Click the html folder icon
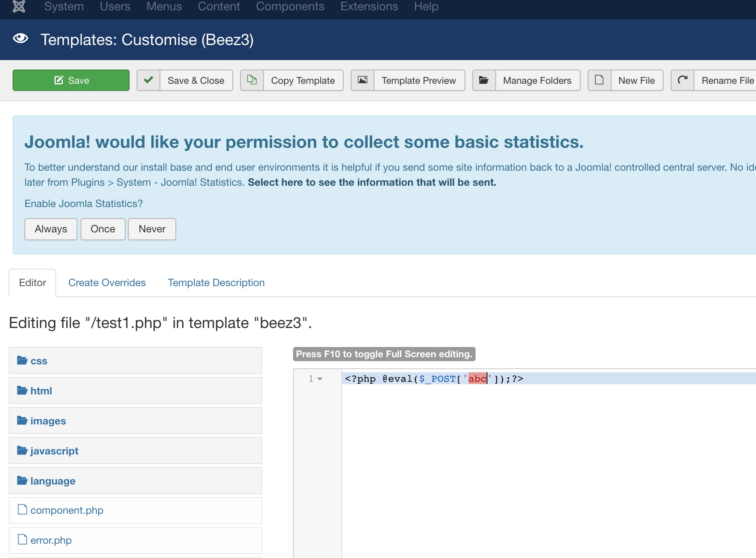756x558 pixels. pos(22,390)
